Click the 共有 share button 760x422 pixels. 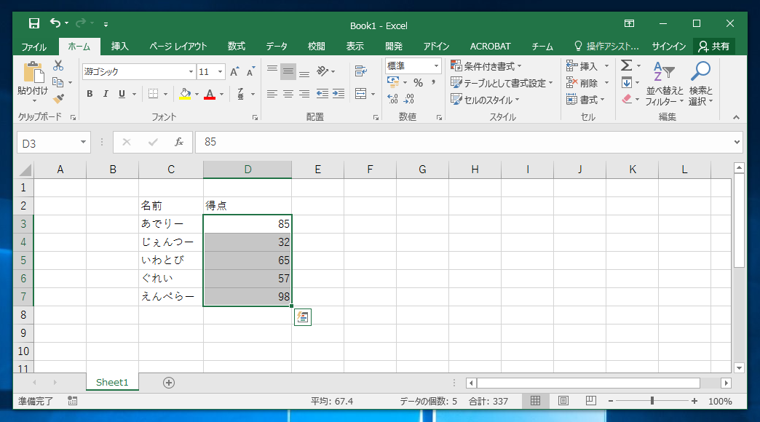point(715,46)
